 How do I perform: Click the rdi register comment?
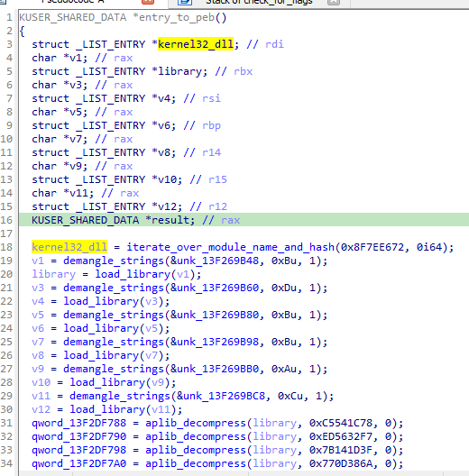[x=274, y=44]
